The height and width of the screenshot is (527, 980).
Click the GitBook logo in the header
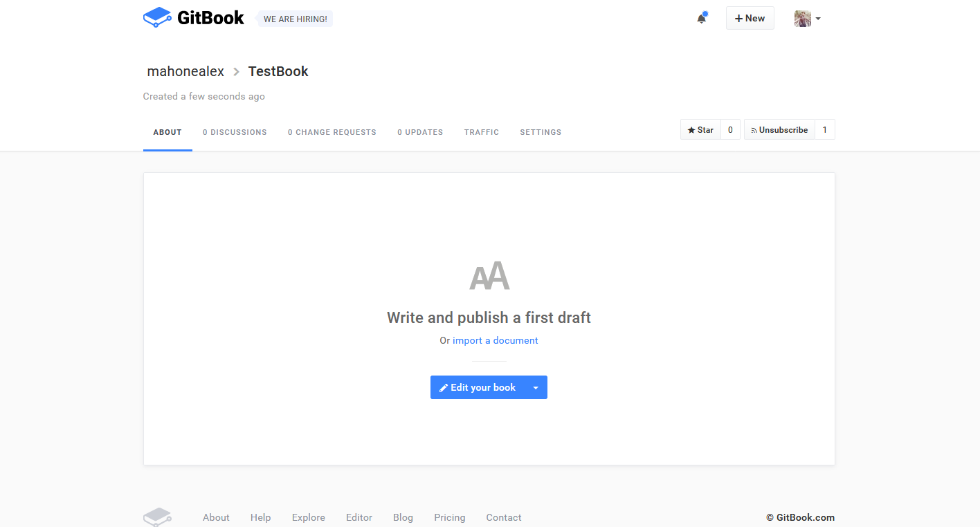(194, 17)
